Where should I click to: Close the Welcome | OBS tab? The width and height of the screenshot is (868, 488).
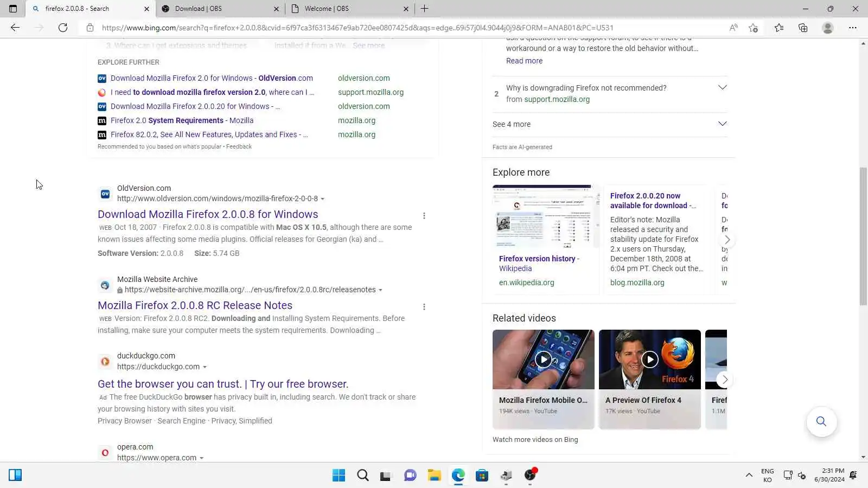tap(406, 9)
